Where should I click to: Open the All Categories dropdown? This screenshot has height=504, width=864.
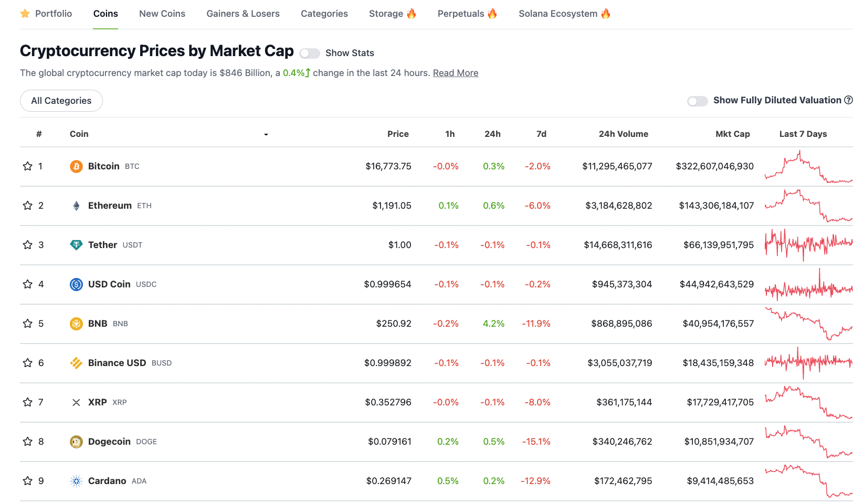61,100
